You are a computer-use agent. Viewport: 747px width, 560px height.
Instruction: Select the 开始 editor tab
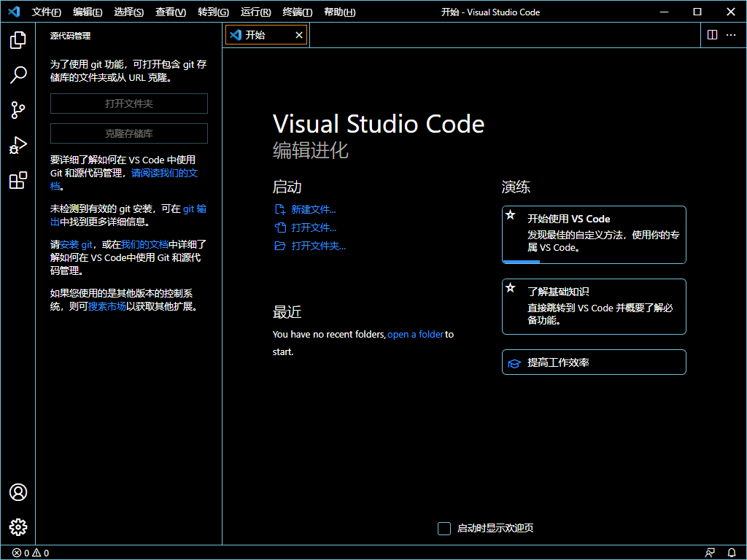(266, 35)
